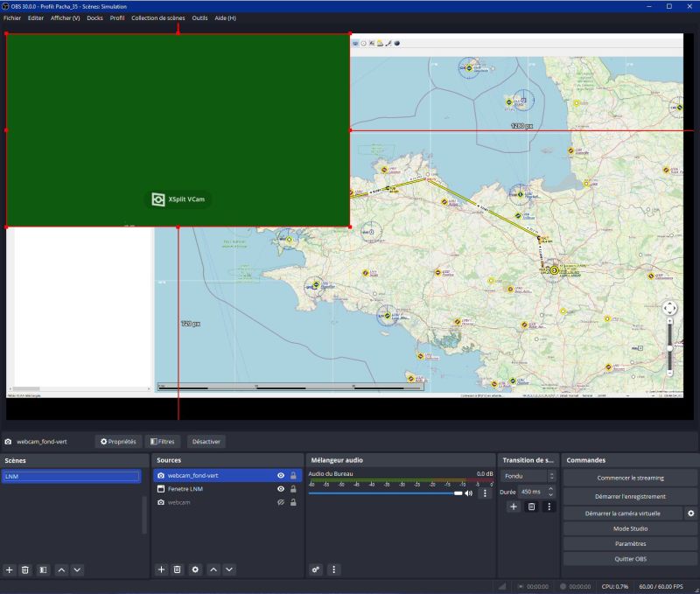This screenshot has height=594, width=700.
Task: Open the Outils menu
Action: pyautogui.click(x=199, y=17)
